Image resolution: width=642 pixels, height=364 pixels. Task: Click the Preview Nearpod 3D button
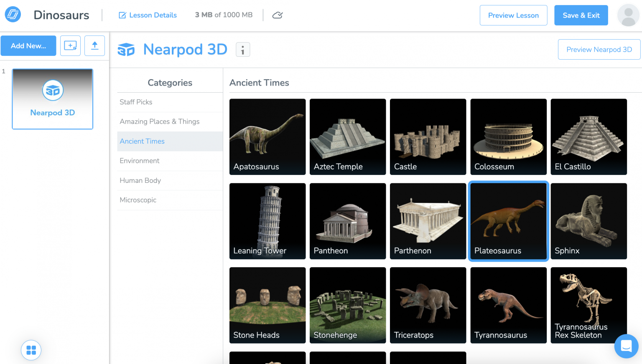pos(599,49)
